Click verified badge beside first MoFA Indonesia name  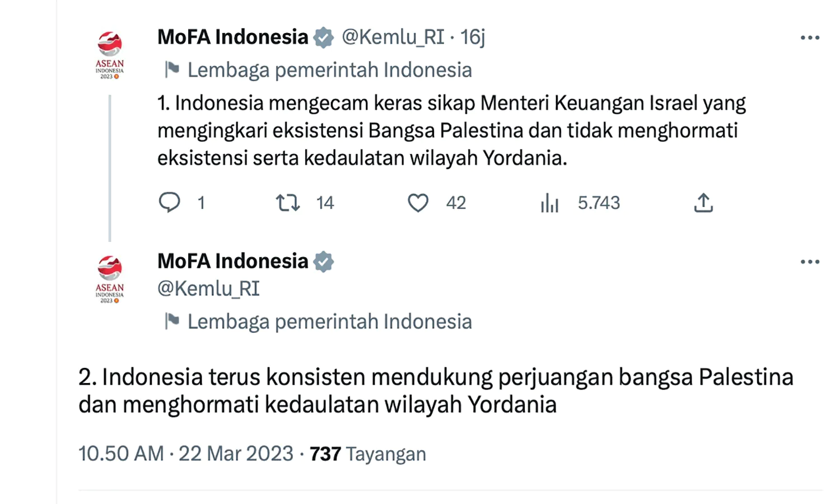point(323,38)
